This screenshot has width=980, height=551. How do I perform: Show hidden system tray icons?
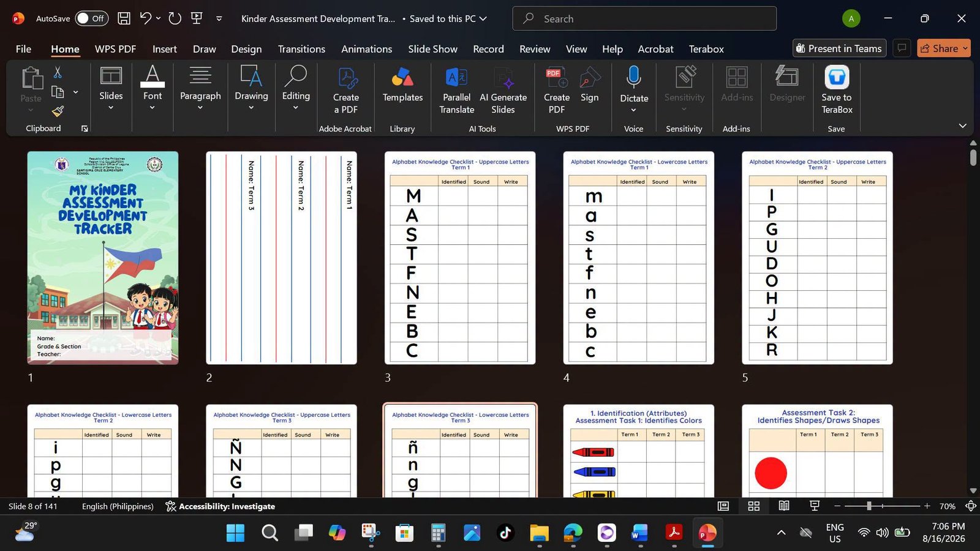(781, 533)
